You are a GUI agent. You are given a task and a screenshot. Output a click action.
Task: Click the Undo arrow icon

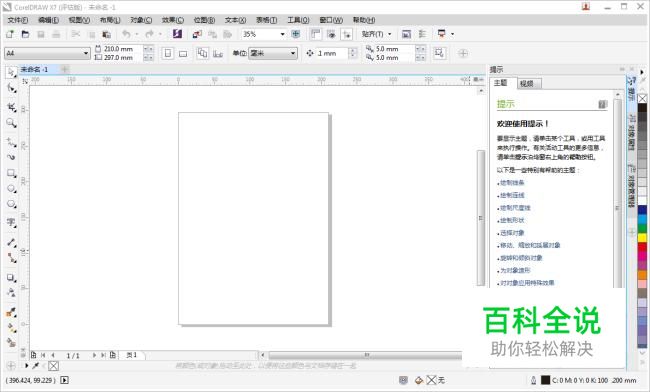(x=126, y=34)
